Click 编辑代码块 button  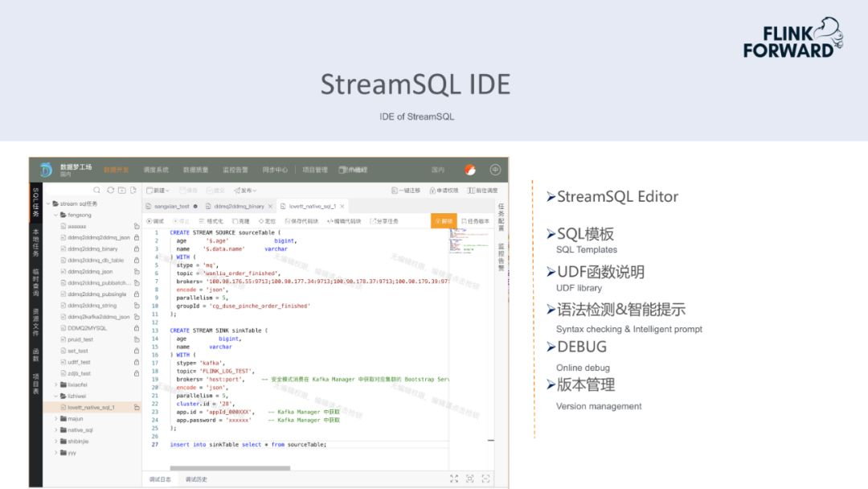[344, 221]
